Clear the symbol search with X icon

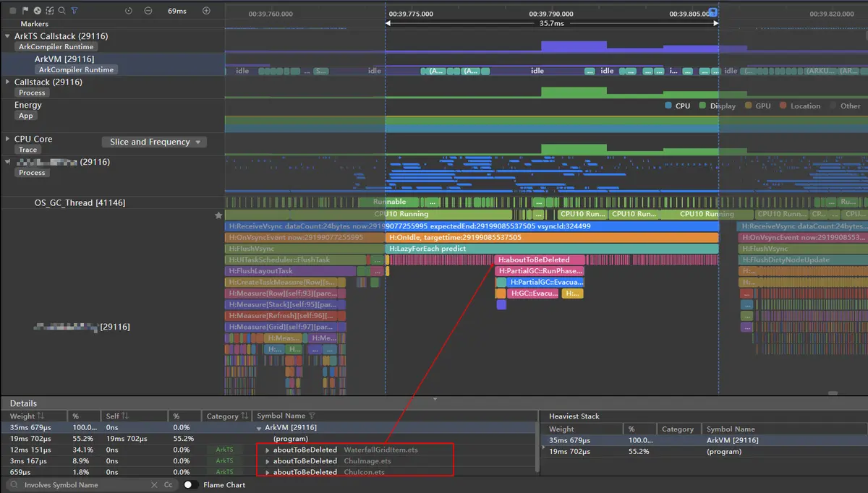tap(153, 485)
